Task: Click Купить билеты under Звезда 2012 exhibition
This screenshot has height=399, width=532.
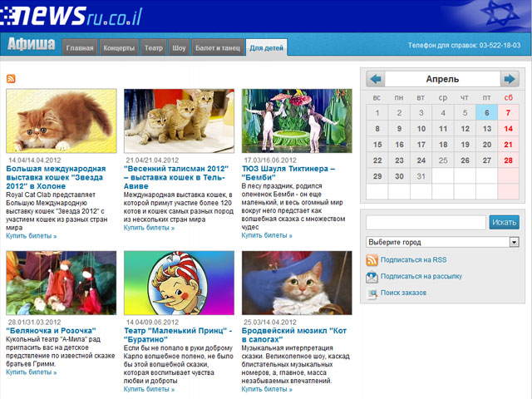Action: click(x=32, y=236)
